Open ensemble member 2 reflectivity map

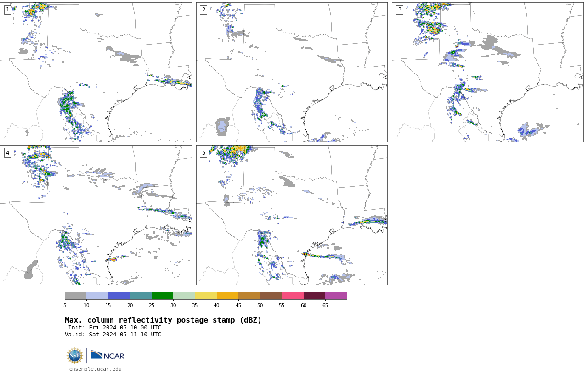point(292,72)
